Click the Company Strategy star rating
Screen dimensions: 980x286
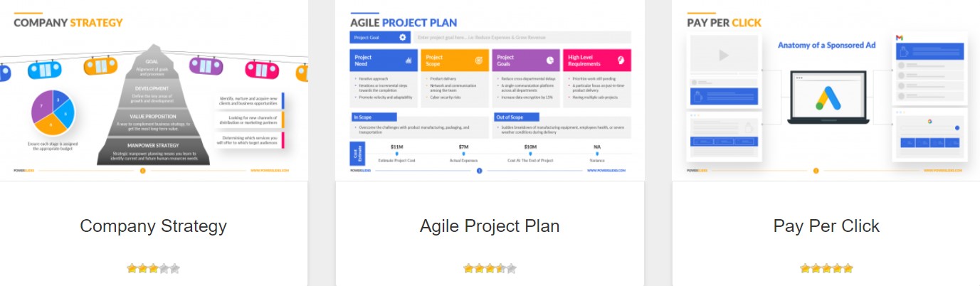click(x=153, y=269)
